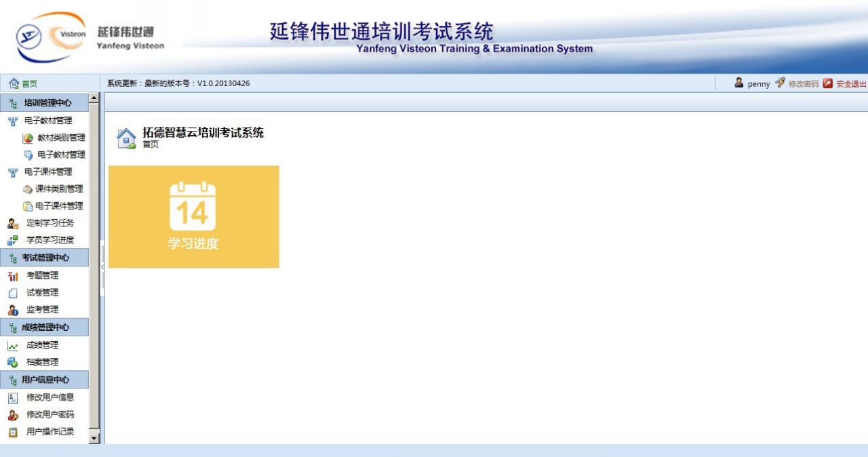Open 修改用户密码 in the sidebar

50,414
